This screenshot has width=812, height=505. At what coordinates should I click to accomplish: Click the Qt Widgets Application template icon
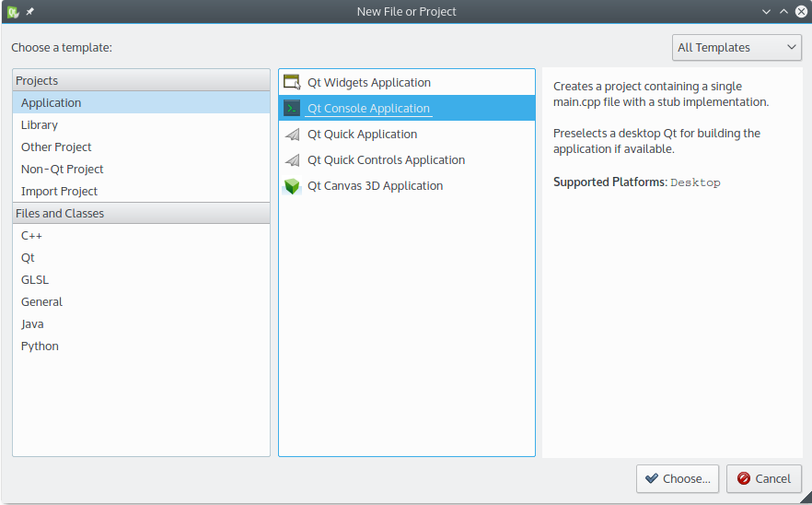point(293,82)
